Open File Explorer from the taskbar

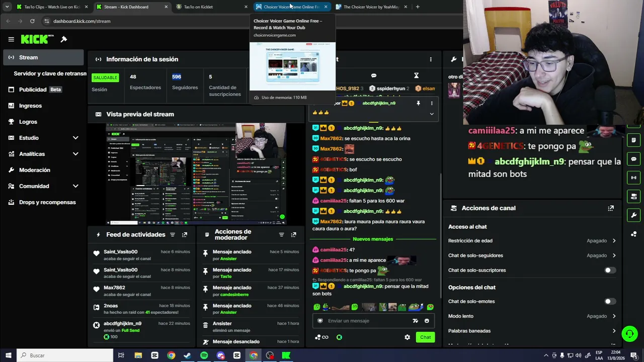(138, 355)
